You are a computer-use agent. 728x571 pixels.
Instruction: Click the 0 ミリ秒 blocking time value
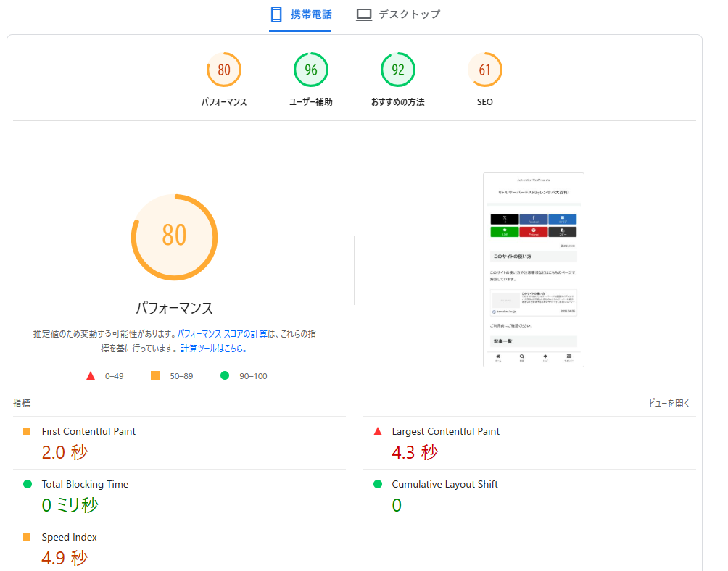tap(70, 505)
